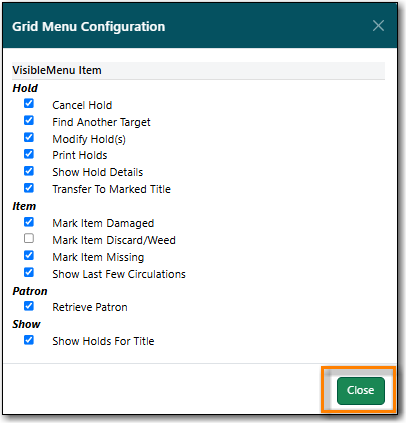Click the 'Hold' group heading
Viewport: 406px width, 423px height.
(25, 88)
